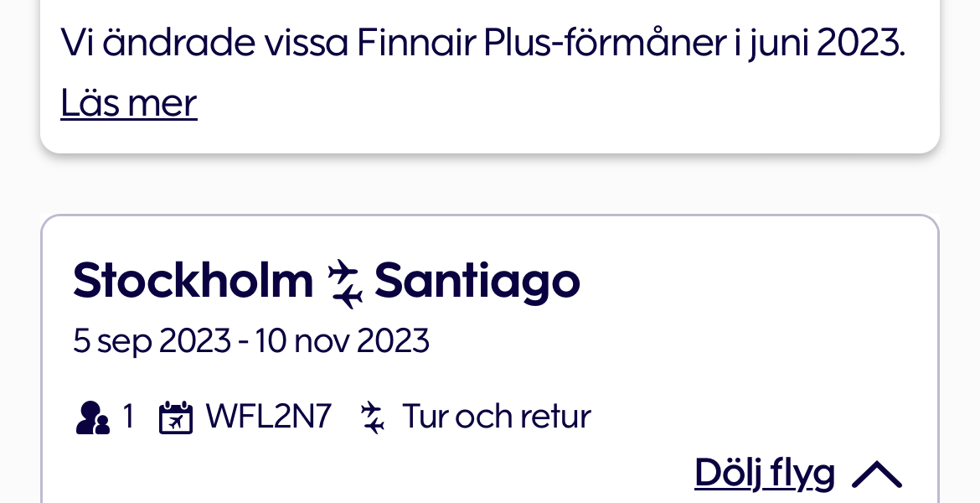Click the Dölj flyg link
The image size is (980, 503).
[765, 474]
